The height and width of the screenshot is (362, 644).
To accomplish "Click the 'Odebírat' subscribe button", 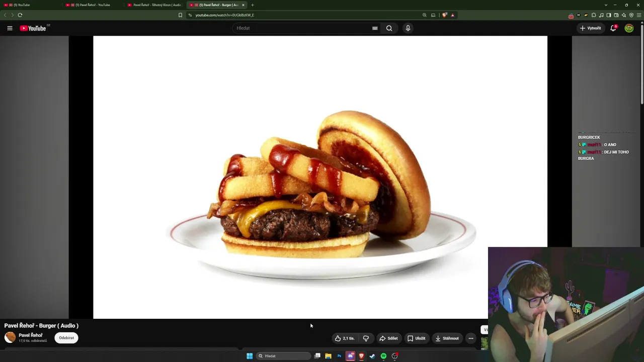I will pyautogui.click(x=66, y=338).
